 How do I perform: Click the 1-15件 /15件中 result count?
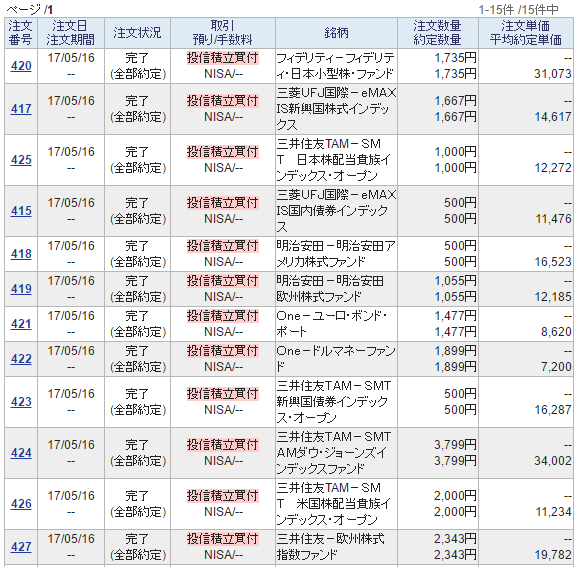[518, 10]
